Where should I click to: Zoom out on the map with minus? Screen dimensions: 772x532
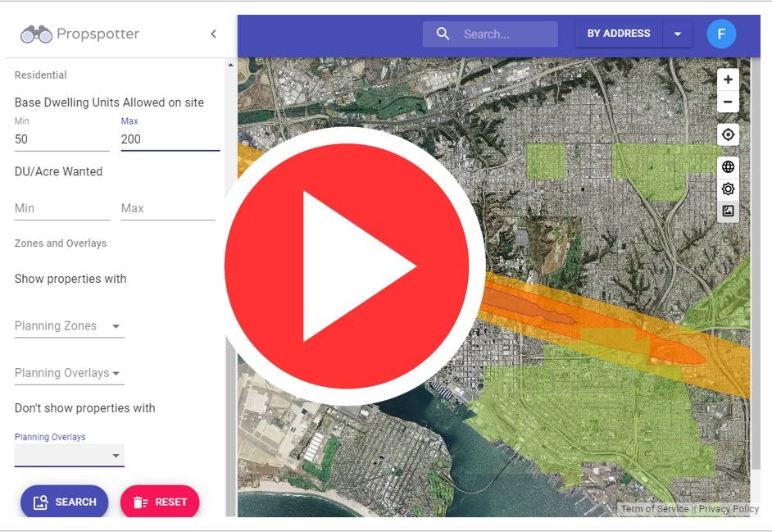click(728, 102)
